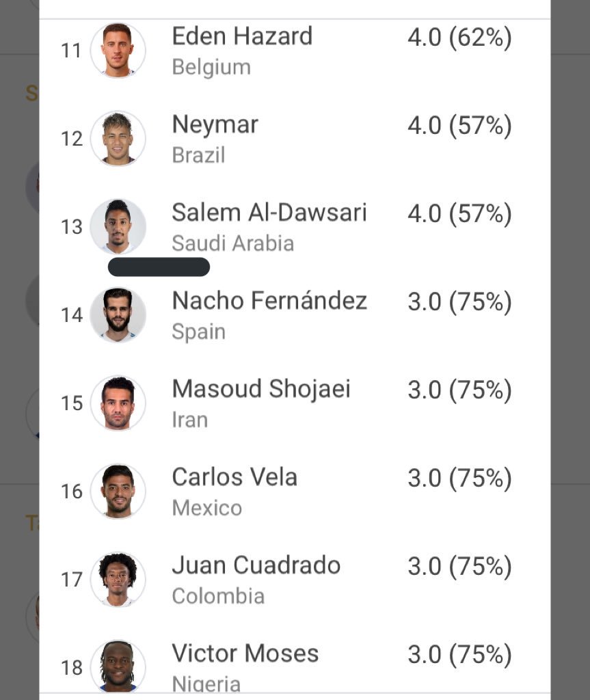Click Saudi Arabia country label

(232, 243)
